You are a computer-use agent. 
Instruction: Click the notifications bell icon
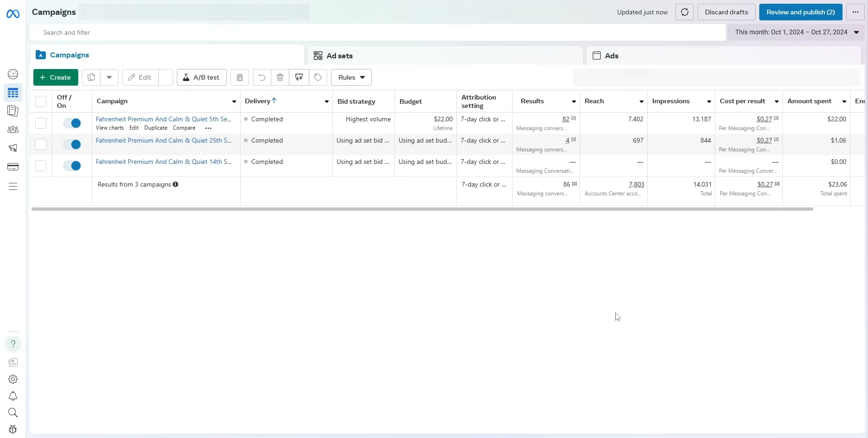pyautogui.click(x=13, y=396)
